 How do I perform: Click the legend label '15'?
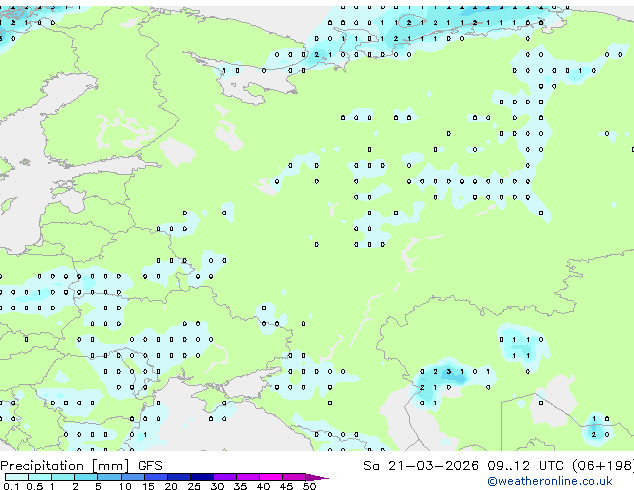(148, 486)
